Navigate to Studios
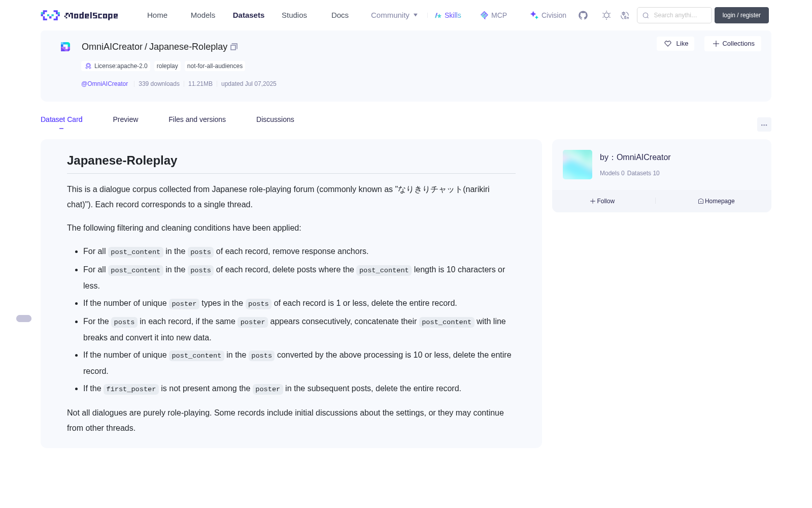This screenshot has height=508, width=812. (x=294, y=15)
